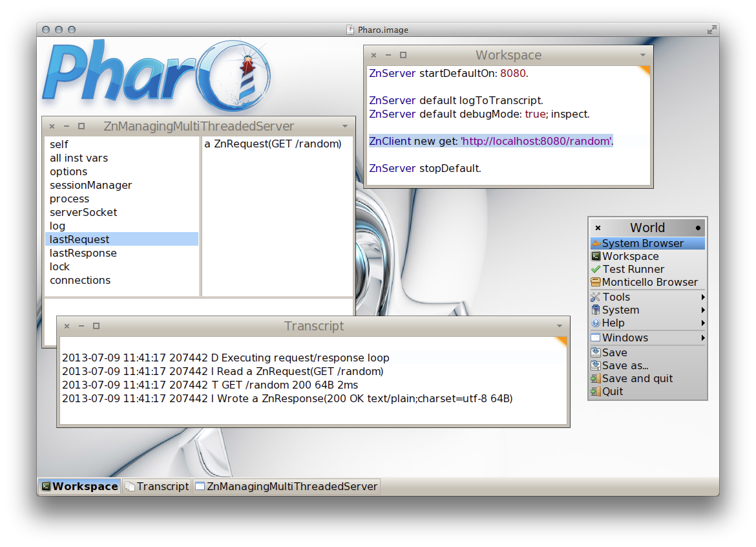Open System Browser from World menu
This screenshot has height=547, width=756.
pos(647,244)
